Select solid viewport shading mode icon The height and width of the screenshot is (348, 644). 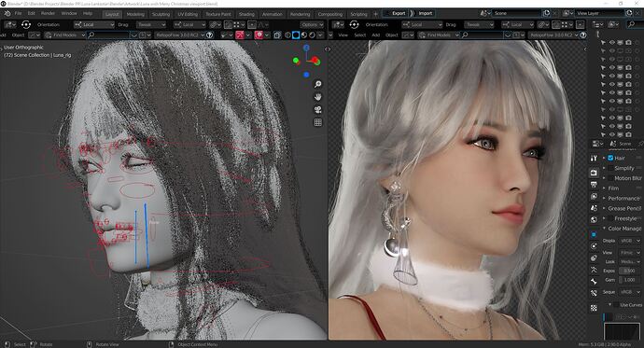coord(296,35)
